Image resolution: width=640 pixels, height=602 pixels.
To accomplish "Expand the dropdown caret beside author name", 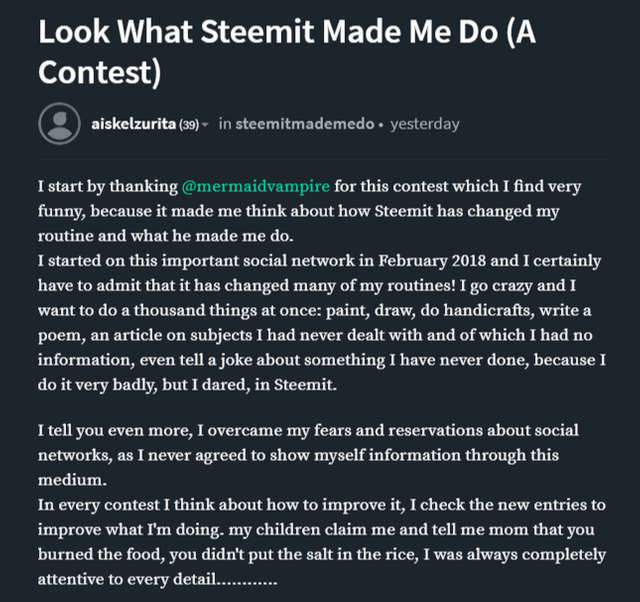I will [205, 124].
